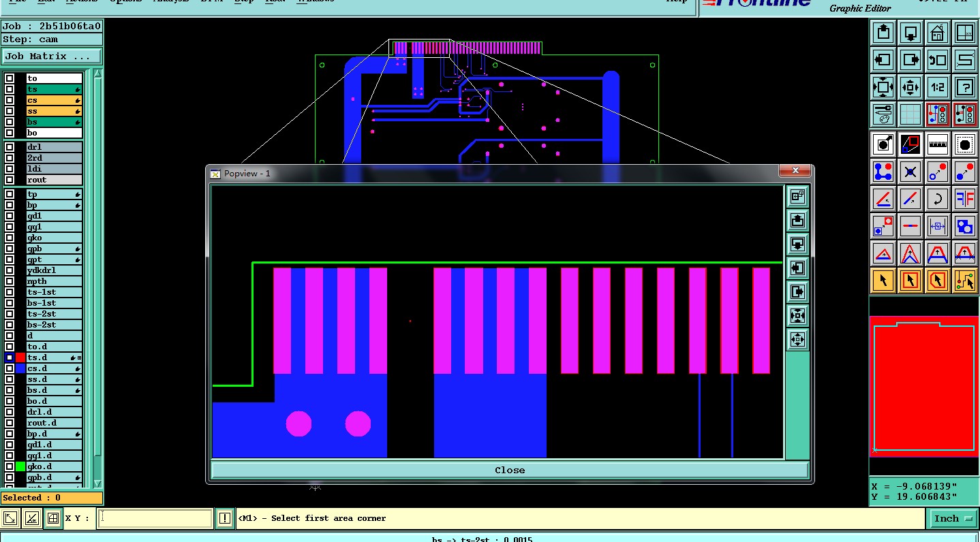Click the zoom in icon in Popview

[797, 315]
